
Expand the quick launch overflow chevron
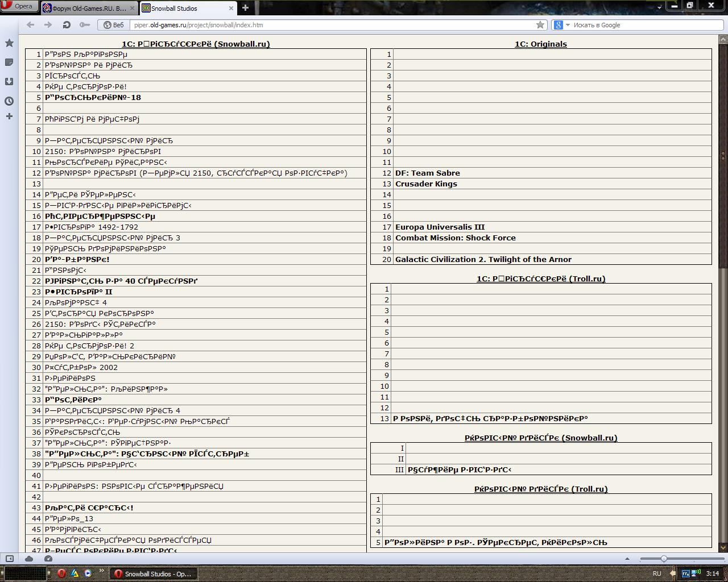click(x=102, y=571)
